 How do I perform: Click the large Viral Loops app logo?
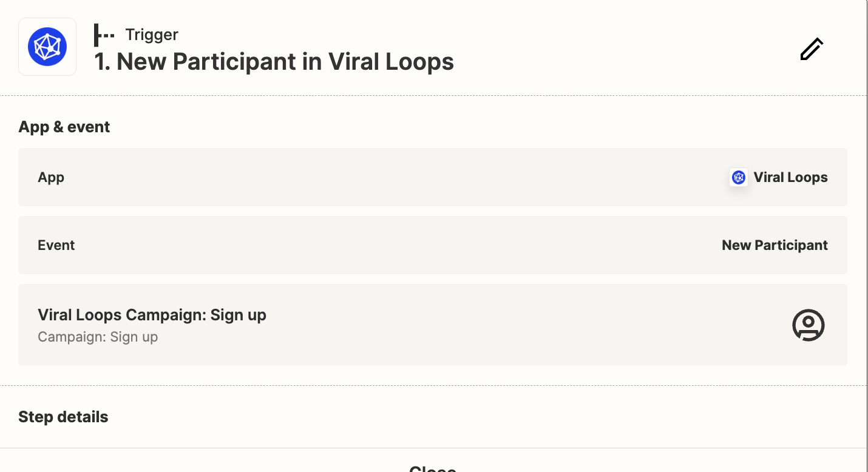[47, 47]
